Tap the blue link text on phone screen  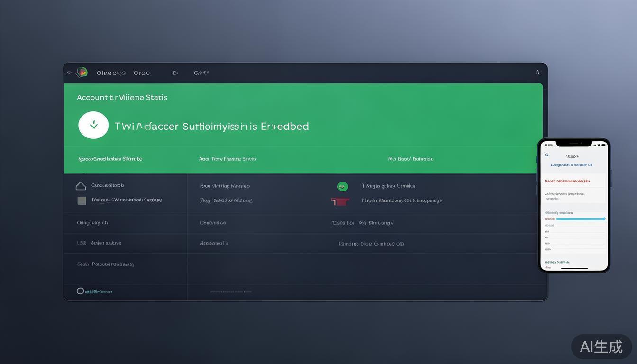click(571, 165)
